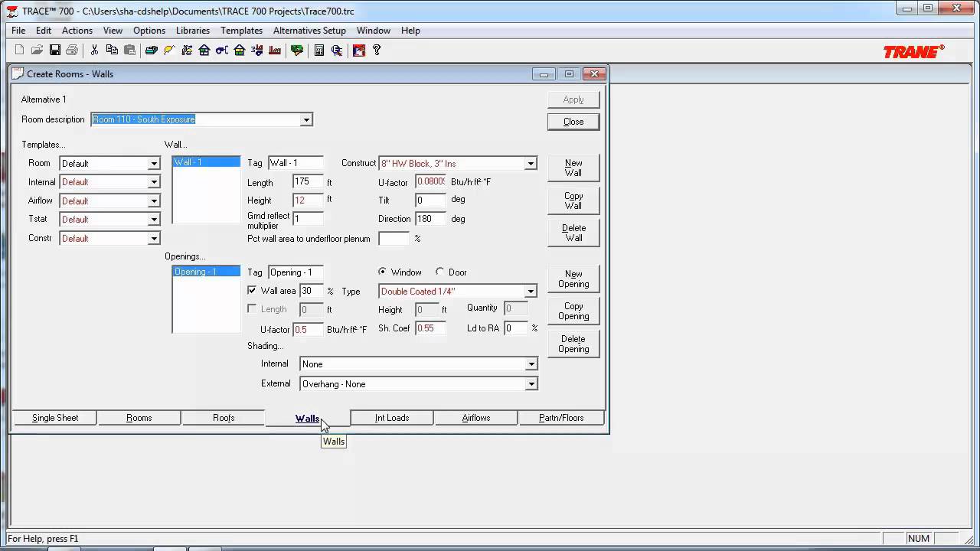The height and width of the screenshot is (551, 980).
Task: Click the New Opening button
Action: 573,279
